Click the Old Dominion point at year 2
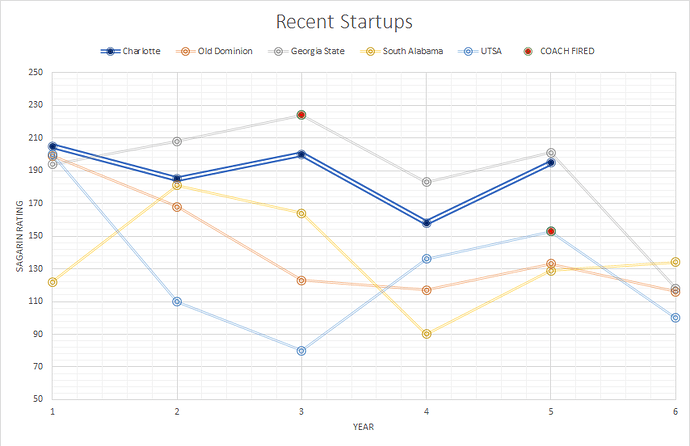 pos(177,207)
